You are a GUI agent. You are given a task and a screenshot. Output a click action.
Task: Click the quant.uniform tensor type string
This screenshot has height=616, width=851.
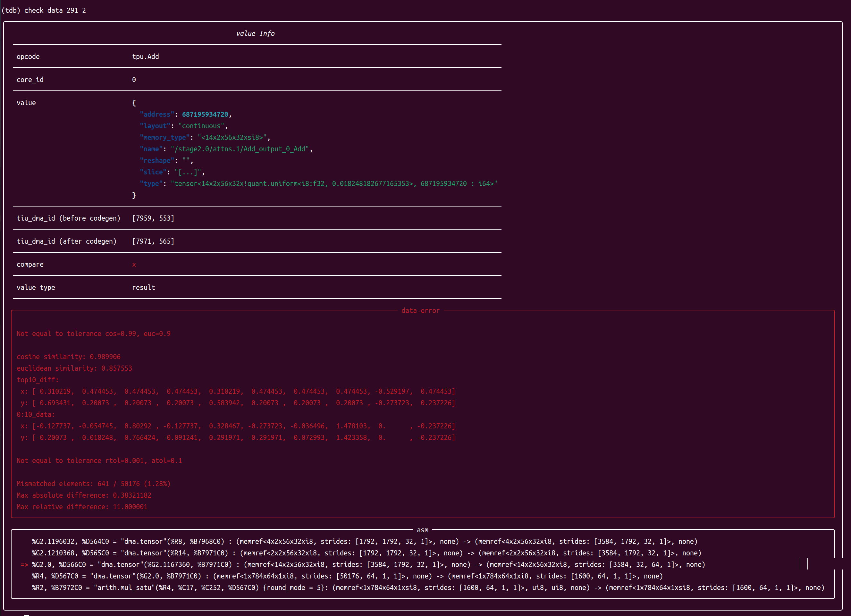point(333,183)
